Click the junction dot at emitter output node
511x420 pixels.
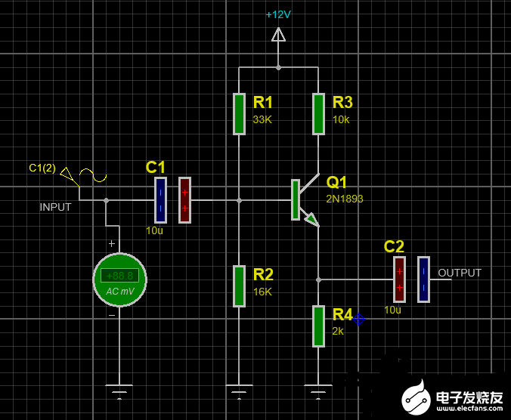318,279
